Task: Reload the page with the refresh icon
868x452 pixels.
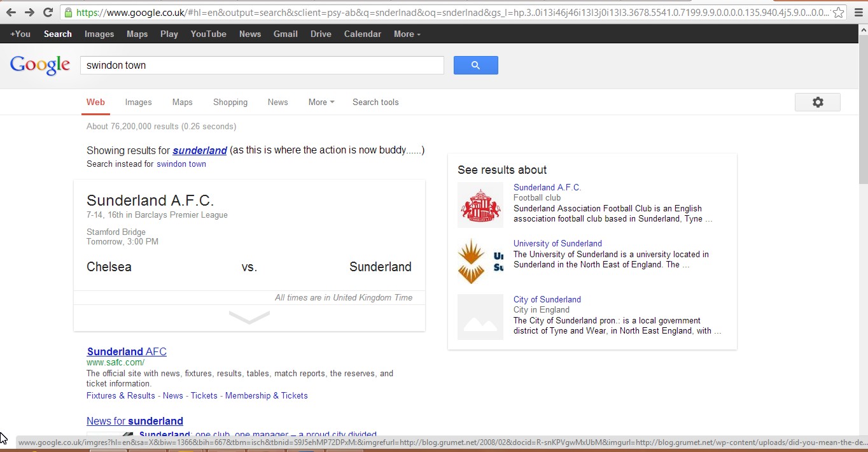Action: (48, 12)
